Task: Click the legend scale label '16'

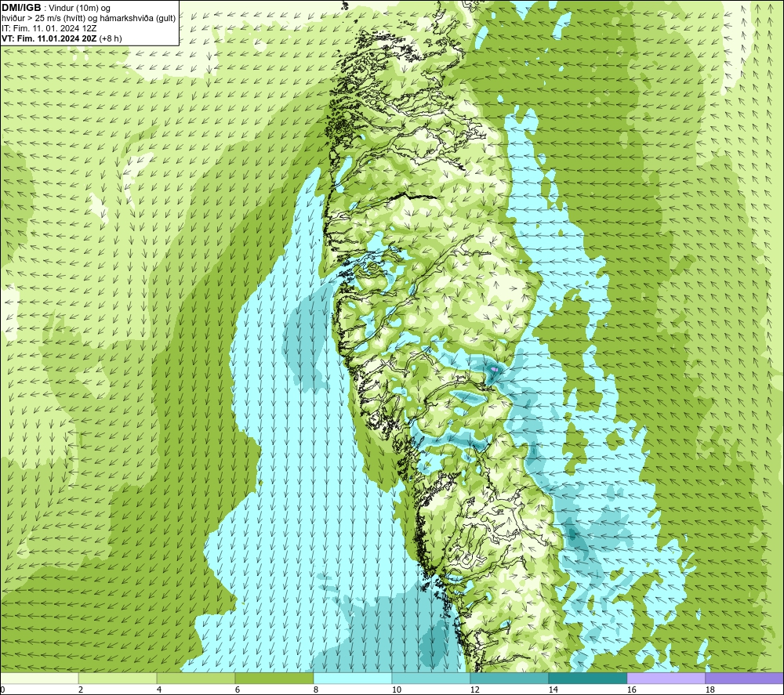Action: tap(631, 690)
